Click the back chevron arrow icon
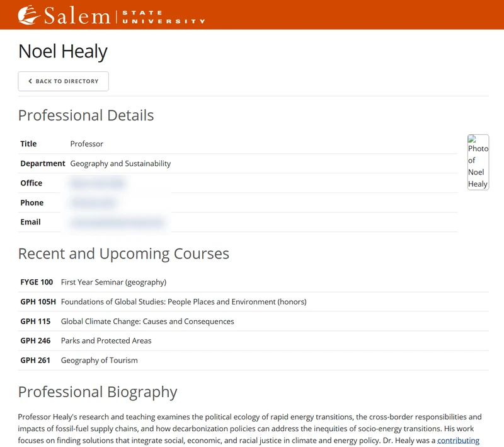Image resolution: width=504 pixels, height=447 pixels. coord(30,81)
